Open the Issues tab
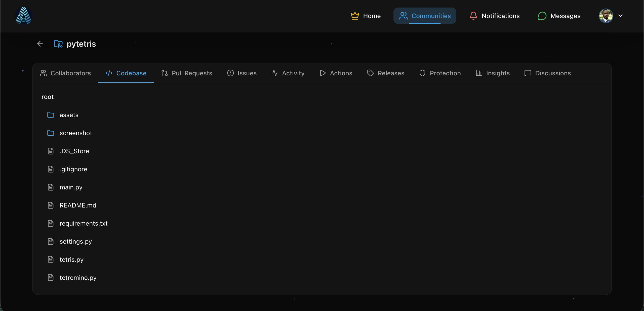644x311 pixels. pyautogui.click(x=242, y=73)
